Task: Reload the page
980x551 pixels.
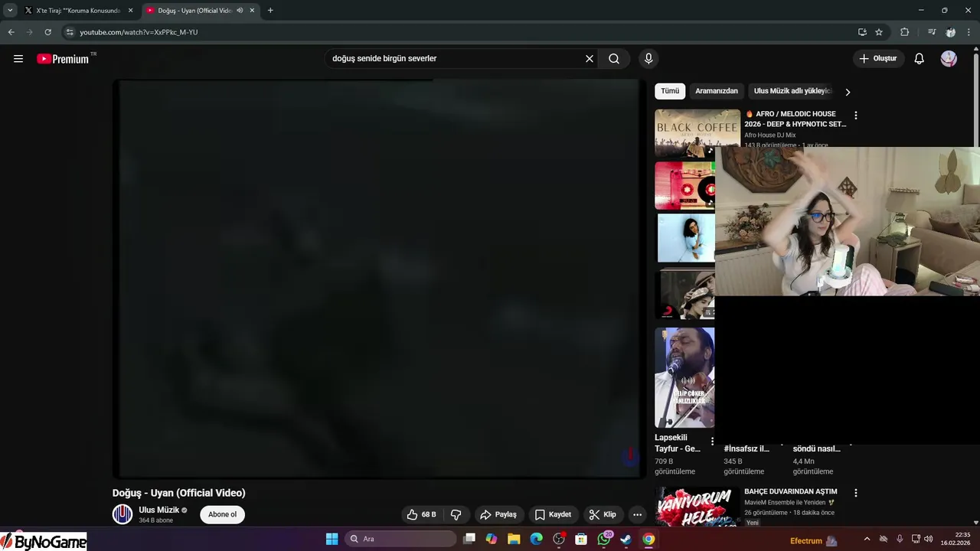Action: (x=47, y=32)
